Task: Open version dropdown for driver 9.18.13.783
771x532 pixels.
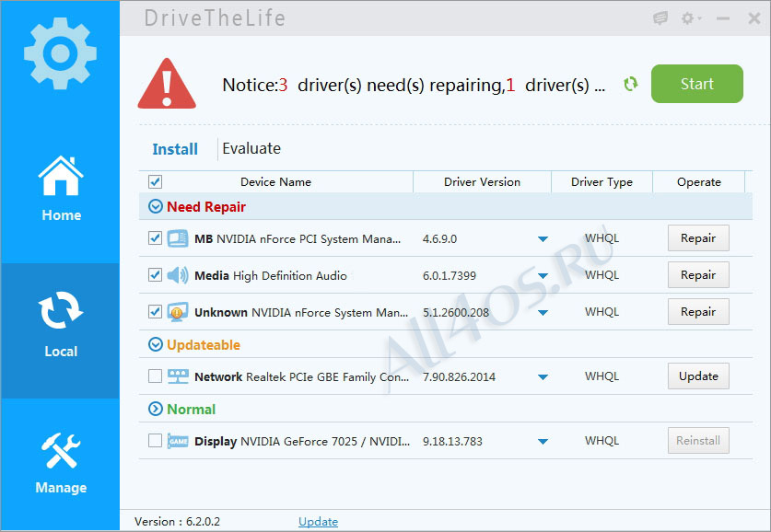Action: tap(543, 442)
